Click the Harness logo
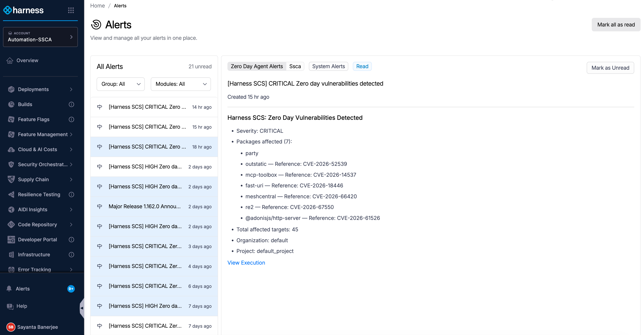The width and height of the screenshot is (644, 335). pos(23,10)
